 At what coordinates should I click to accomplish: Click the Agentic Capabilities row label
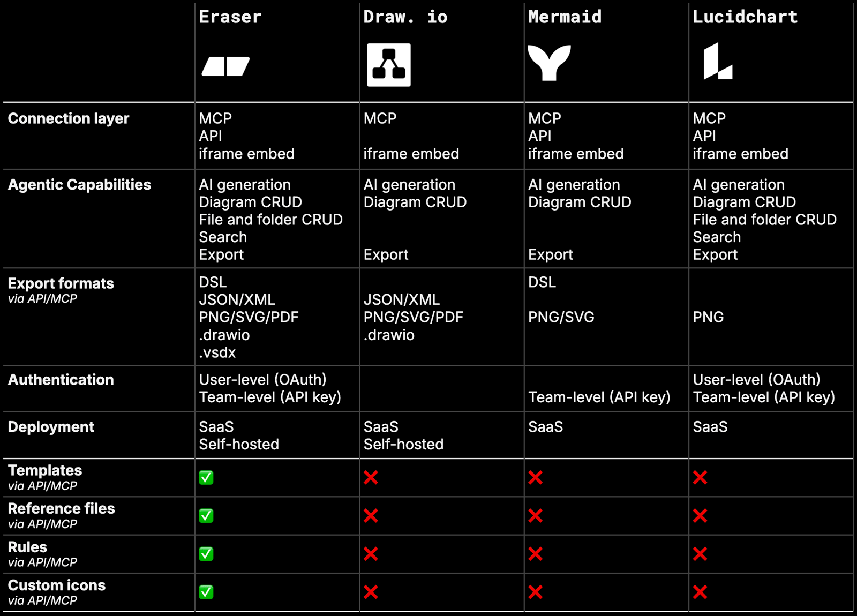coord(79,185)
